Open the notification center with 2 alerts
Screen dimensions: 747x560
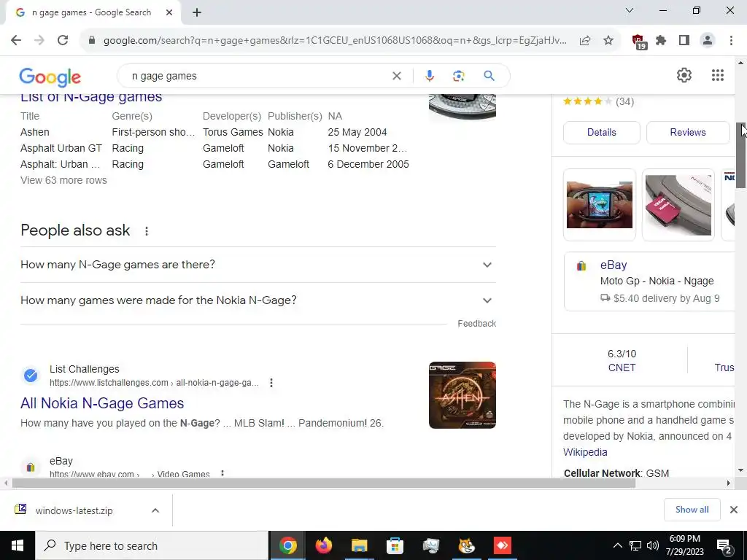pos(724,546)
